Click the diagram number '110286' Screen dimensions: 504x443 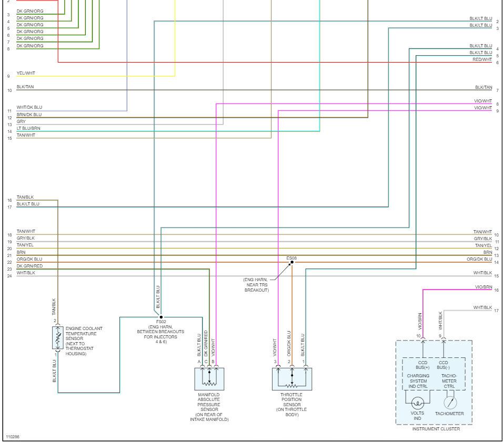(x=13, y=437)
